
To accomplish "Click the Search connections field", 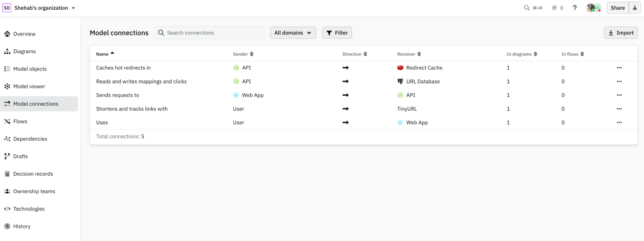I will coord(209,33).
